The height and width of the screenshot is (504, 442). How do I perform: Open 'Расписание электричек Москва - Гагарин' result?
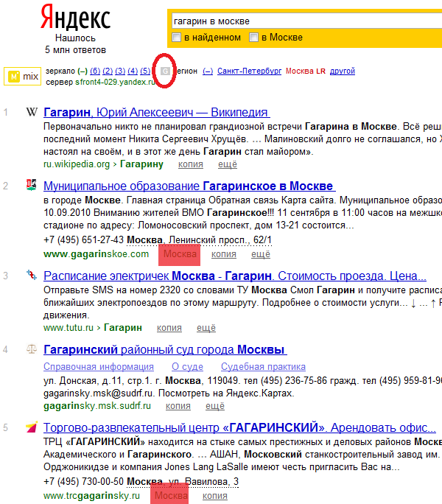(x=235, y=276)
